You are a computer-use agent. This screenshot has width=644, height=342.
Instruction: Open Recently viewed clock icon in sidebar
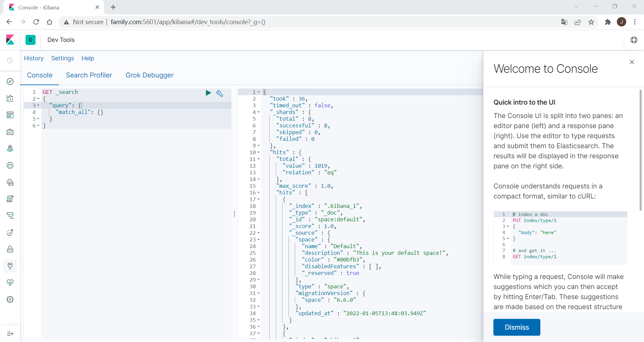tap(10, 60)
